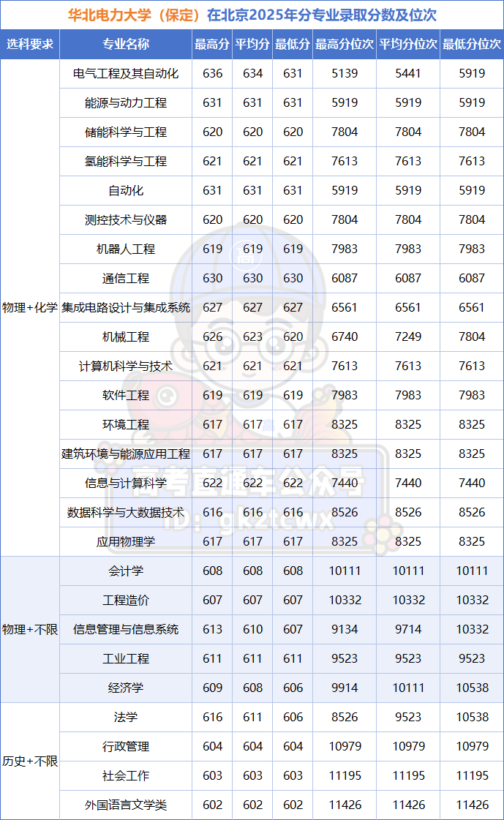The height and width of the screenshot is (820, 504).
Task: Click average score 610 in 信息管理与信息系统 row
Action: pyautogui.click(x=252, y=630)
